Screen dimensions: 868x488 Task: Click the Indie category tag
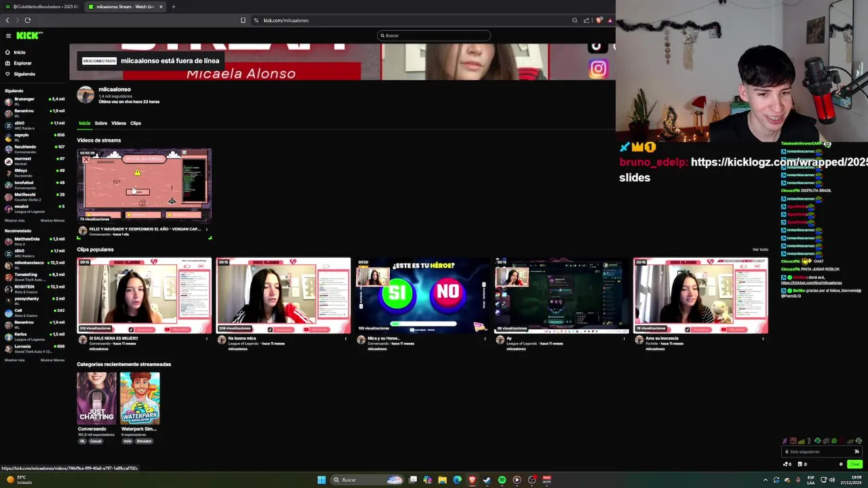(x=127, y=441)
